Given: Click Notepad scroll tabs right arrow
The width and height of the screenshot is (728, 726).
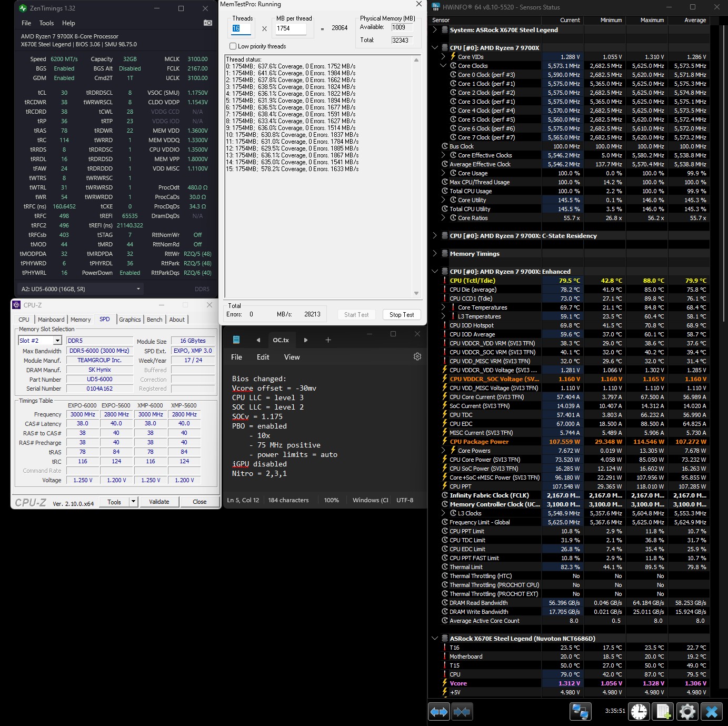Looking at the screenshot, I should point(306,340).
